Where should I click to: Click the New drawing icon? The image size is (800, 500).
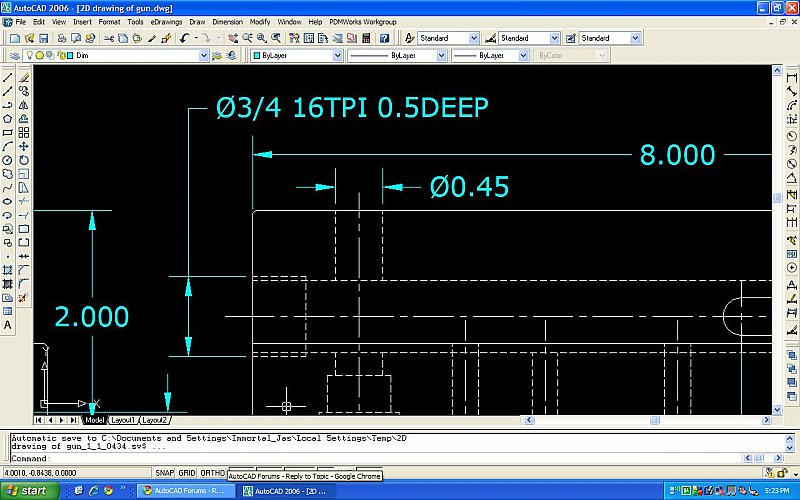[x=15, y=38]
